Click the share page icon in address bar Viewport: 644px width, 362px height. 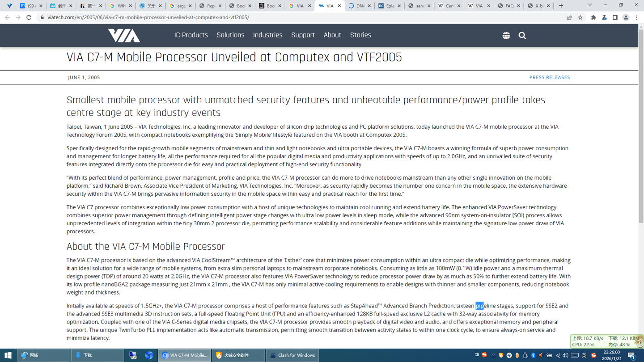pos(569,17)
